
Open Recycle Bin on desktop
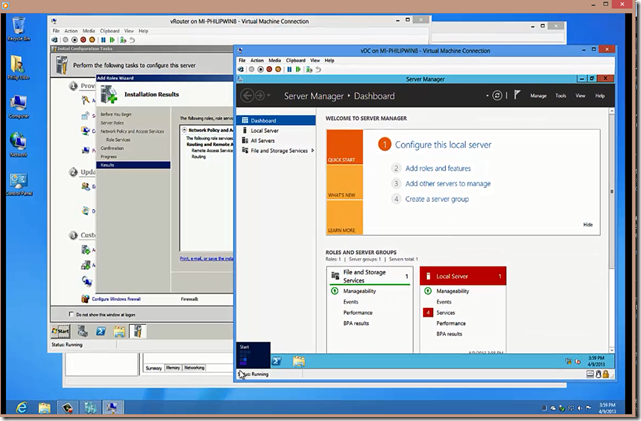point(19,29)
